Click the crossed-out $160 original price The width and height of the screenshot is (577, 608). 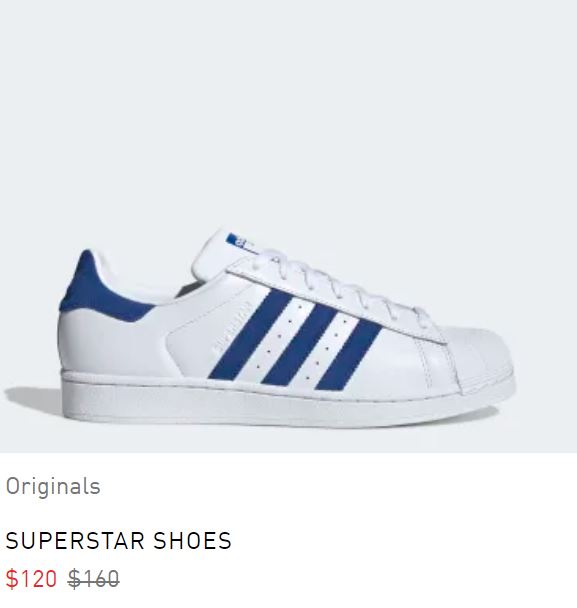[x=93, y=579]
